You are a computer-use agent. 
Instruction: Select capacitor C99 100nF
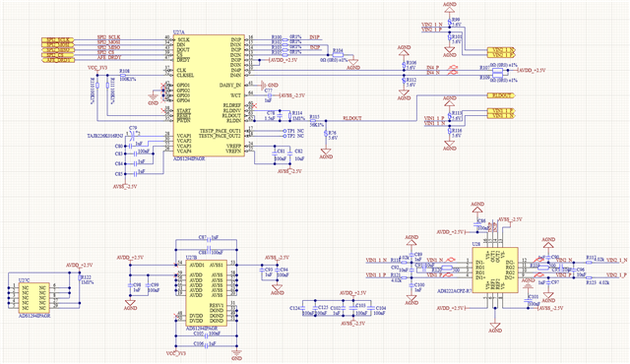(x=148, y=284)
